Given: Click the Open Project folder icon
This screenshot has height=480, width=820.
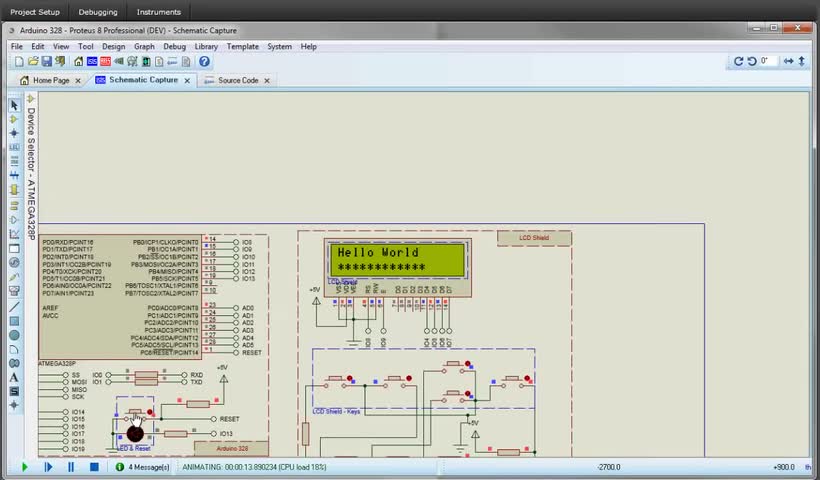Looking at the screenshot, I should point(33,62).
